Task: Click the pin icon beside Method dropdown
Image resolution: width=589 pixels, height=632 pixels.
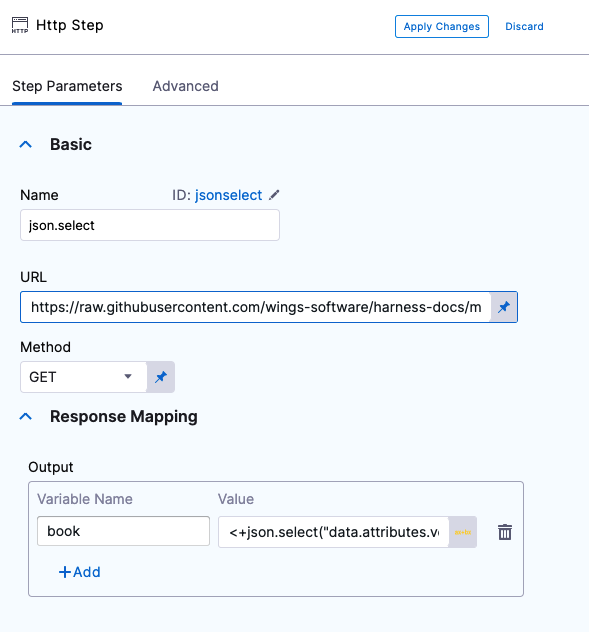Action: (161, 377)
